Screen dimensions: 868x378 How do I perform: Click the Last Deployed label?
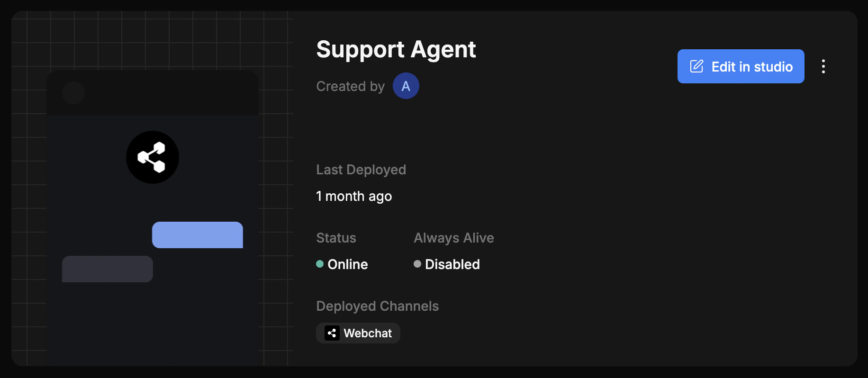(361, 170)
